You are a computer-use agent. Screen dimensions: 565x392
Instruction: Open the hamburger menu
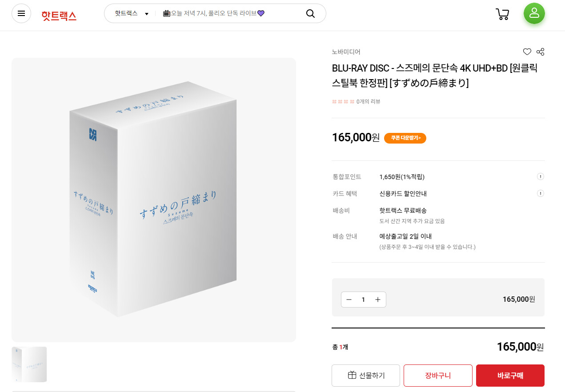(21, 13)
